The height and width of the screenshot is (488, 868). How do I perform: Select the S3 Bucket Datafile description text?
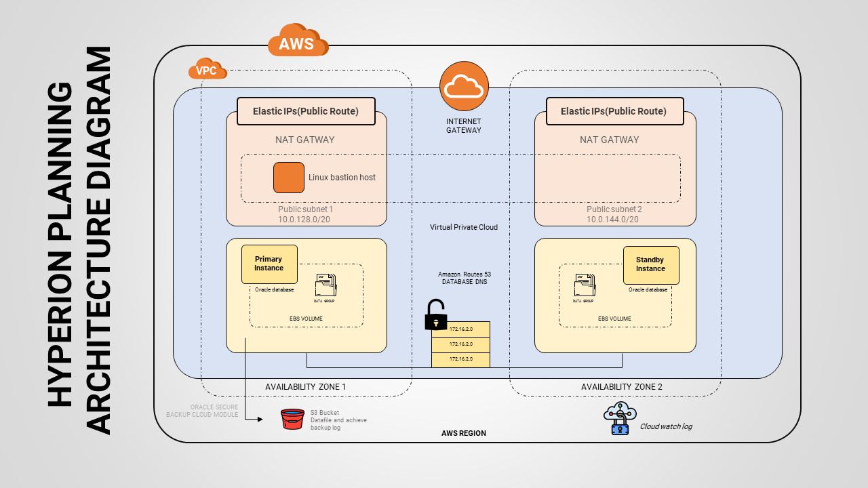[338, 420]
